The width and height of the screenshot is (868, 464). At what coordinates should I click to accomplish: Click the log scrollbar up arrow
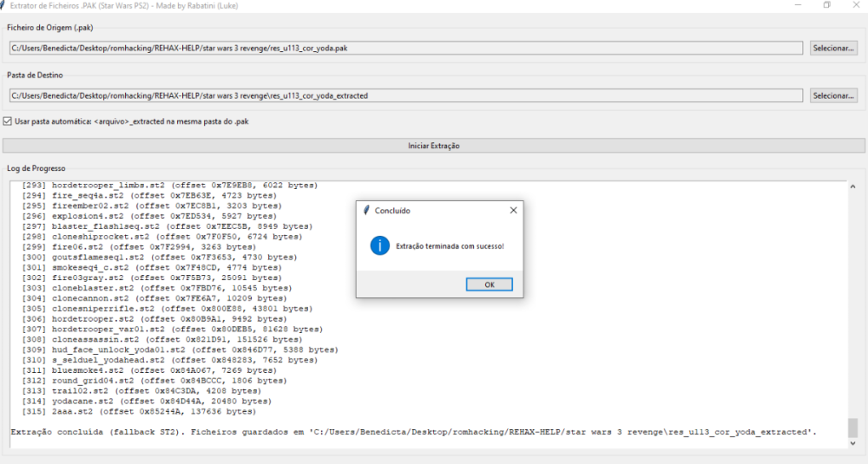coord(852,186)
